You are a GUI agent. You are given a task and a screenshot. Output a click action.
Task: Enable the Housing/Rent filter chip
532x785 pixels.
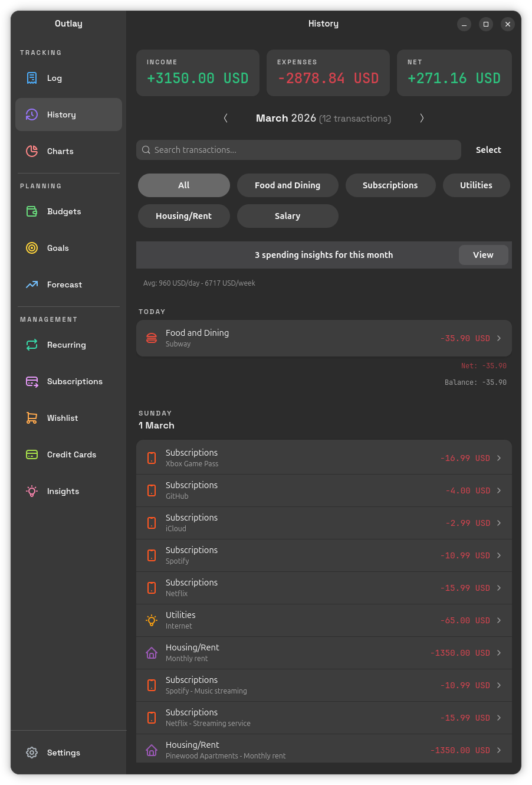[183, 216]
